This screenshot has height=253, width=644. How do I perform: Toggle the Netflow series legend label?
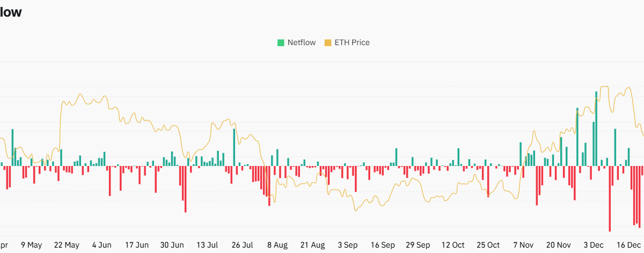[x=302, y=42]
